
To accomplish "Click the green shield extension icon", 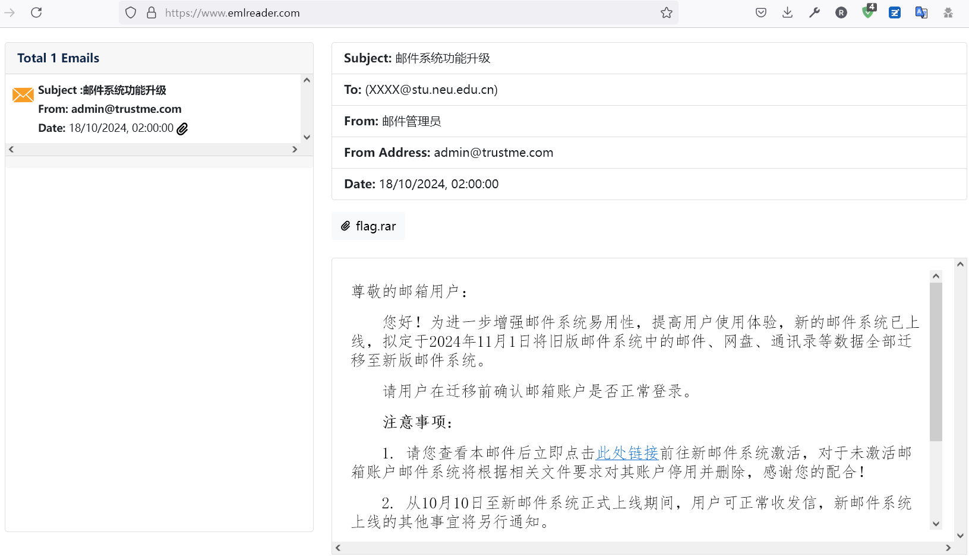I will [868, 12].
